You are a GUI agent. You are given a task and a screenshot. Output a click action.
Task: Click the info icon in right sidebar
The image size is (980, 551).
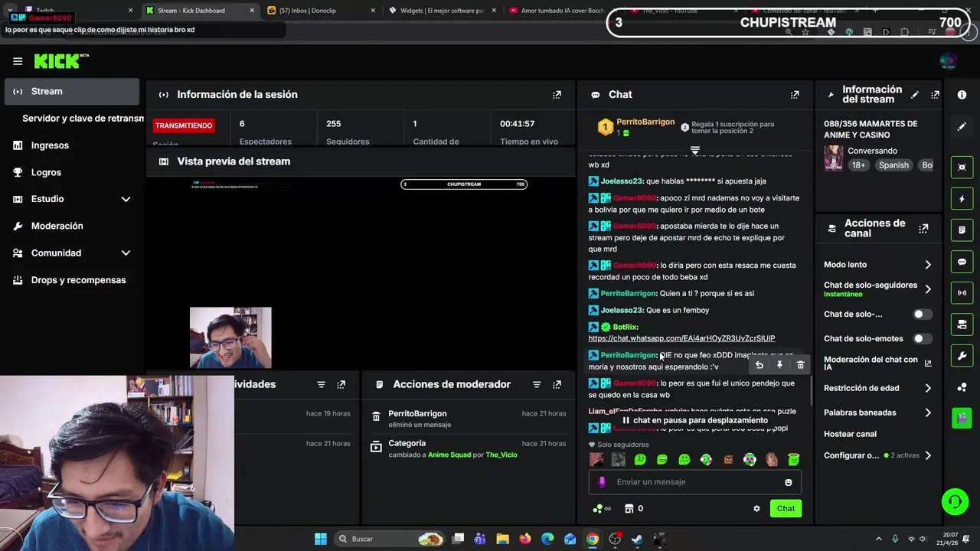[962, 95]
